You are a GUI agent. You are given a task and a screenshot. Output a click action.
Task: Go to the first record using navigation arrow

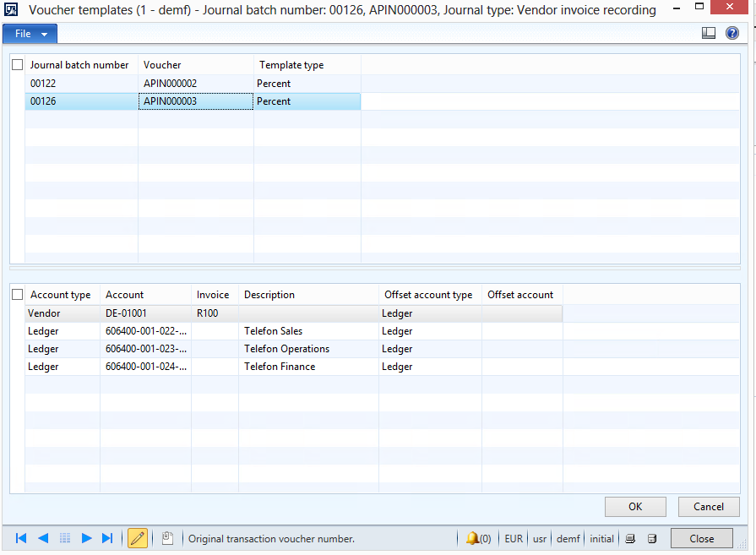[x=21, y=538]
